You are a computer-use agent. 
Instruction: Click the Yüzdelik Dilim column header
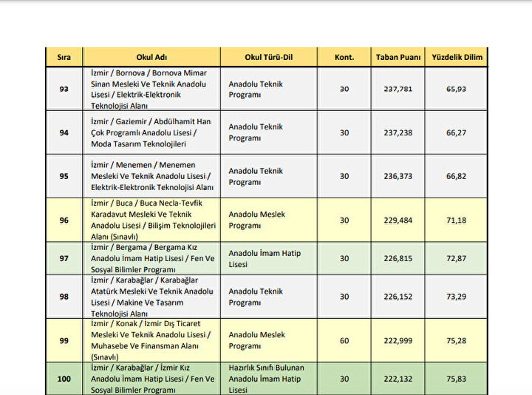(x=457, y=57)
